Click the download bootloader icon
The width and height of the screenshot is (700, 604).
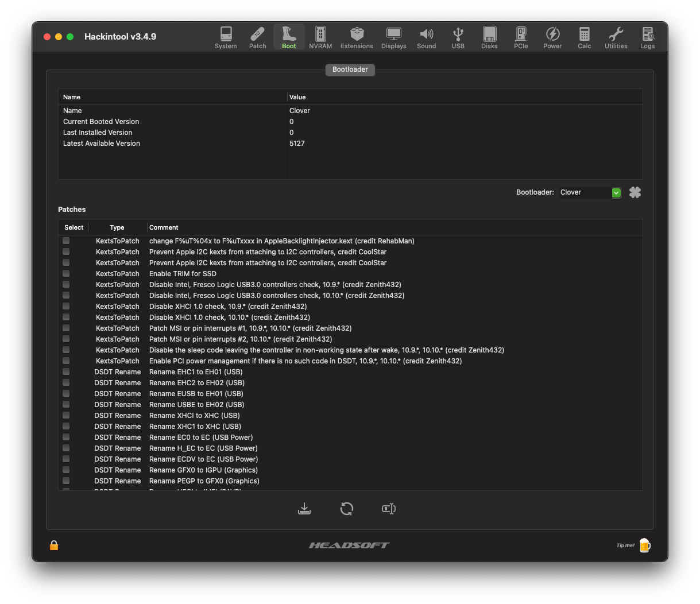click(304, 509)
